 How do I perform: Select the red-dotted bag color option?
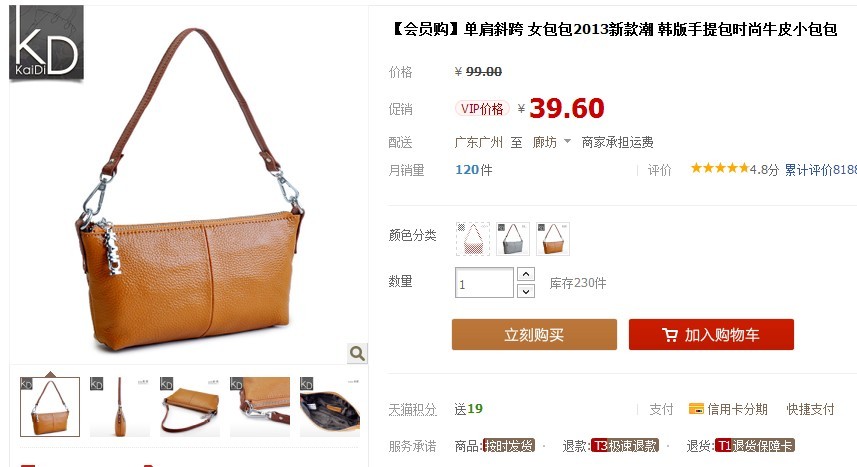473,238
